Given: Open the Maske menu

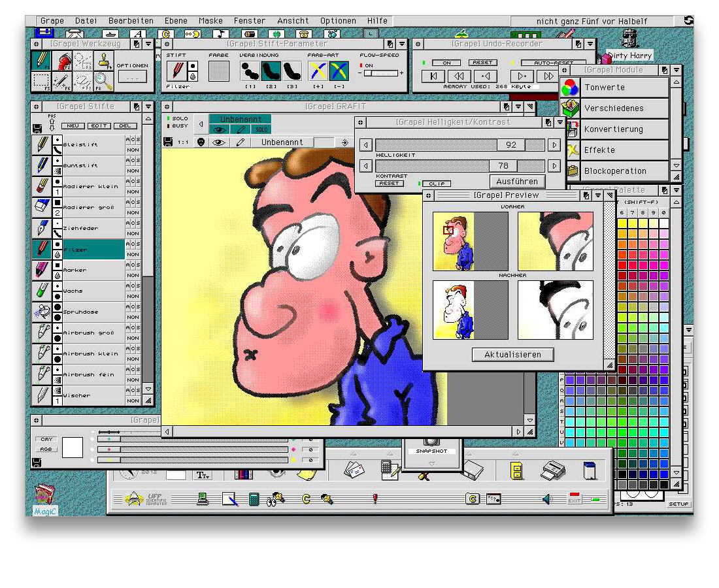Looking at the screenshot, I should point(210,21).
